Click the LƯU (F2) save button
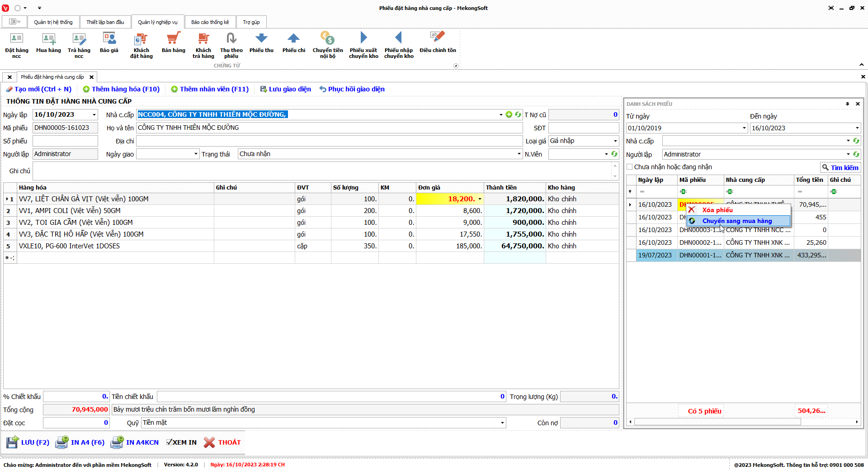 pos(28,442)
